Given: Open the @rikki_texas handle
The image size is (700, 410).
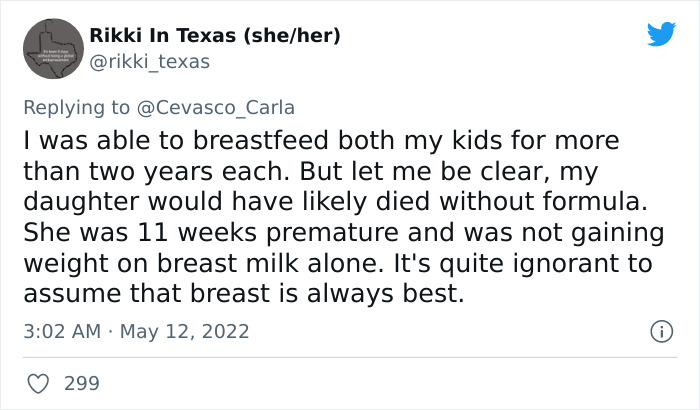Looking at the screenshot, I should [150, 62].
